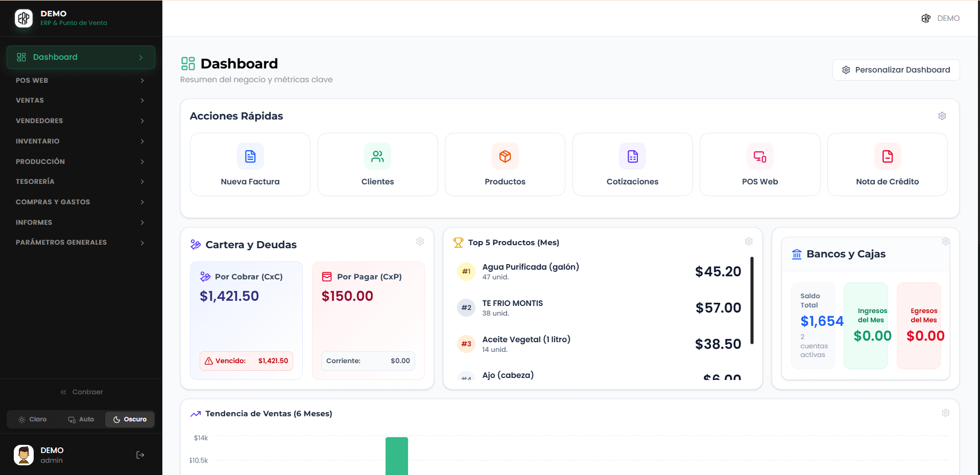
Task: Open the TESORERÍA menu label
Action: tap(35, 182)
